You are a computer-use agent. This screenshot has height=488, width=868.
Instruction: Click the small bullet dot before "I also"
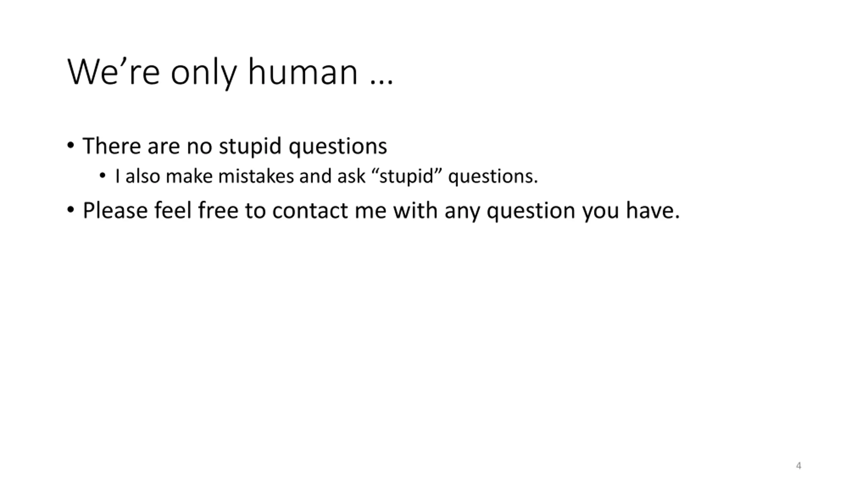(103, 176)
